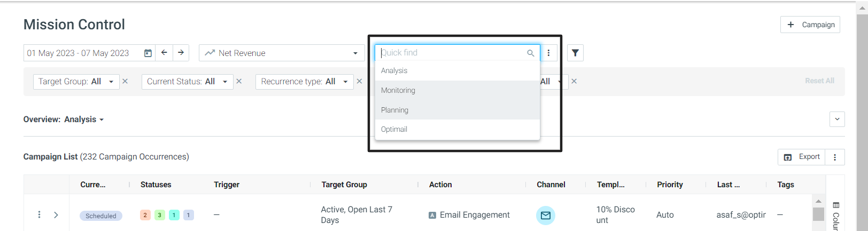Image resolution: width=868 pixels, height=231 pixels.
Task: Expand the Scheduled campaign row chevron
Action: (x=56, y=214)
